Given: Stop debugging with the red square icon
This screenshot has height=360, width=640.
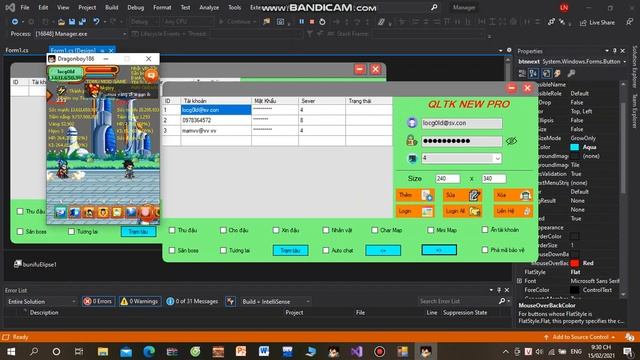Looking at the screenshot, I should [x=312, y=22].
